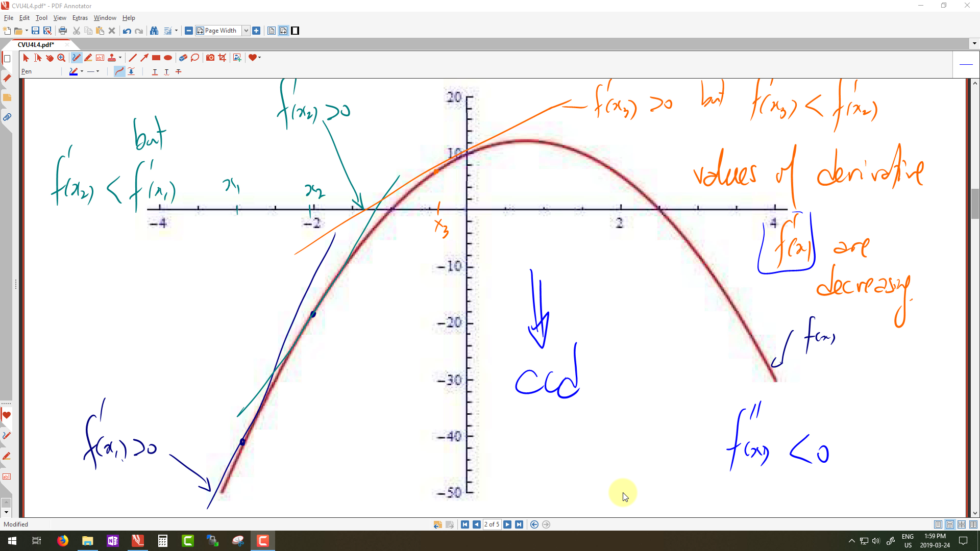Toggle fit page width view button
The image size is (980, 551).
click(283, 31)
